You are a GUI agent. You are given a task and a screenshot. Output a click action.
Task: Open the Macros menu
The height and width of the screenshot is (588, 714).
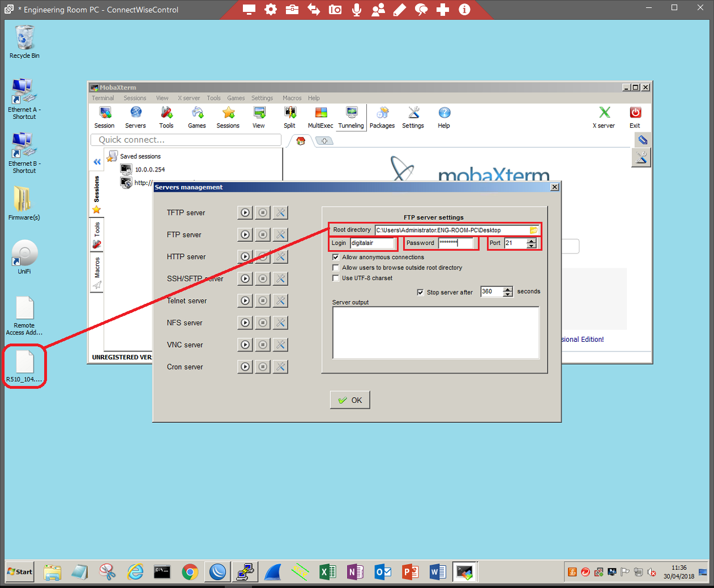(292, 98)
